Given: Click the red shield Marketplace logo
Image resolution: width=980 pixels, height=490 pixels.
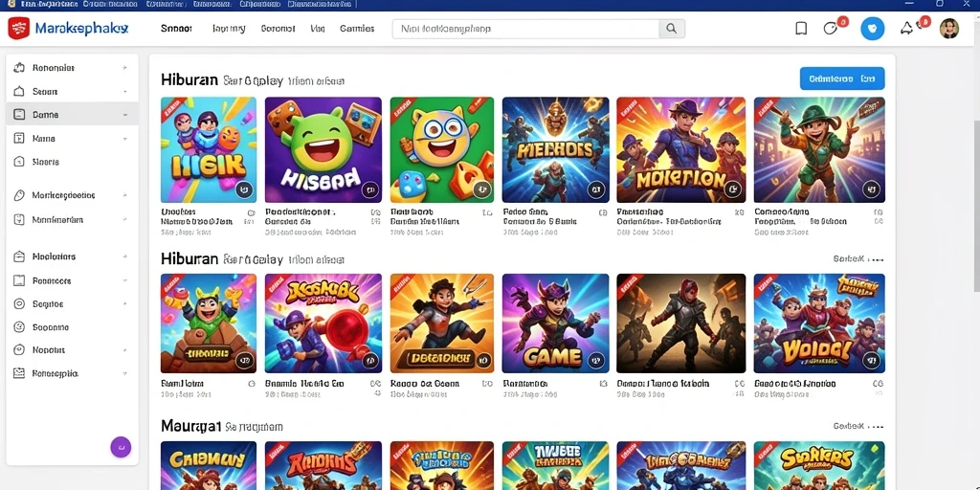Looking at the screenshot, I should (19, 29).
